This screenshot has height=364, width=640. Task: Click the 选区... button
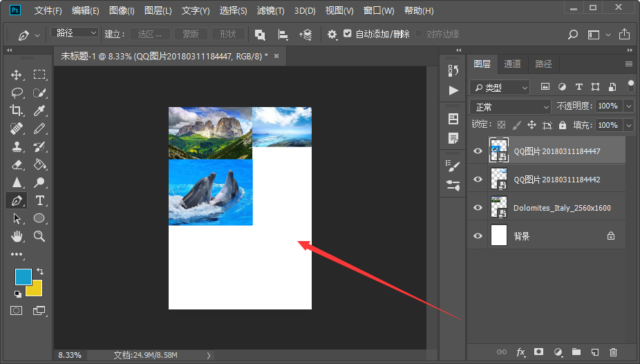pos(150,34)
